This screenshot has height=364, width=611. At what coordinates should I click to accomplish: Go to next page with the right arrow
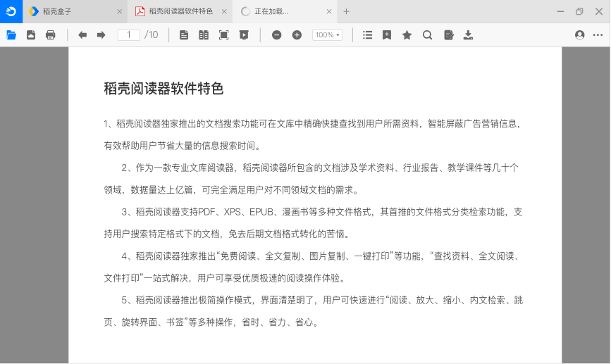tap(101, 35)
